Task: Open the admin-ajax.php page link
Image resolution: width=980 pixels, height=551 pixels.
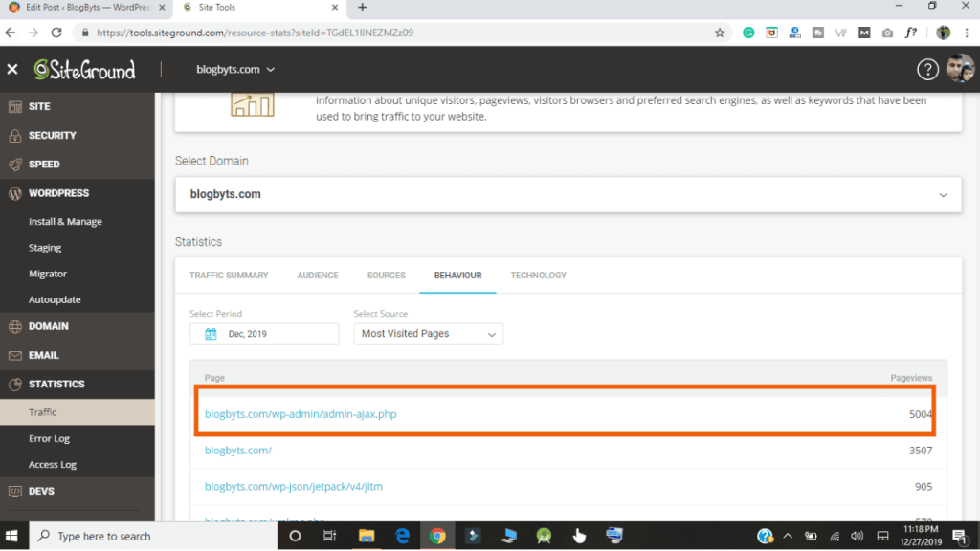Action: [303, 414]
